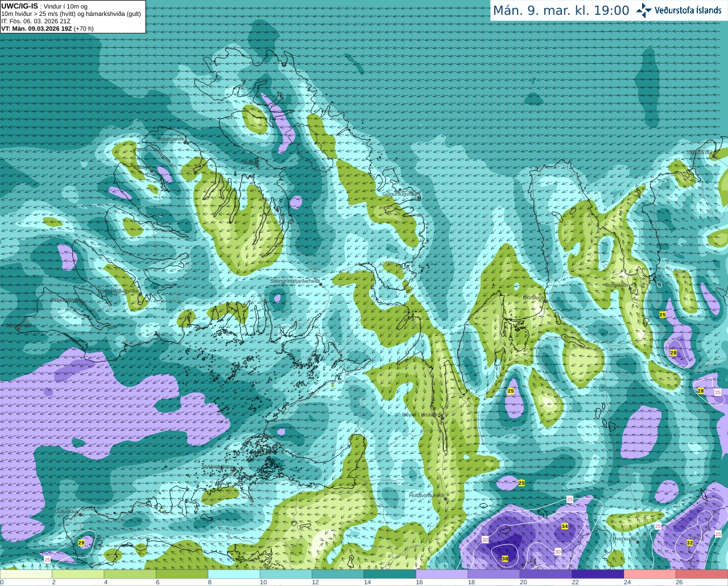728x586 pixels.
Task: Select the salmon legend swatch above 26 m/s
Action: [x=702, y=574]
